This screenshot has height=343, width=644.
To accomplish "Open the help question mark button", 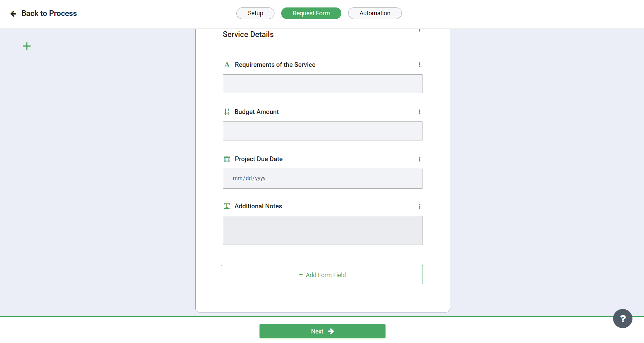I will (623, 319).
